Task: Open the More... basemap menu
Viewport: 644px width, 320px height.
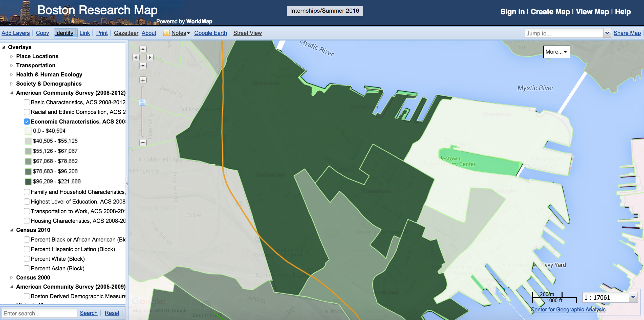Action: tap(556, 52)
